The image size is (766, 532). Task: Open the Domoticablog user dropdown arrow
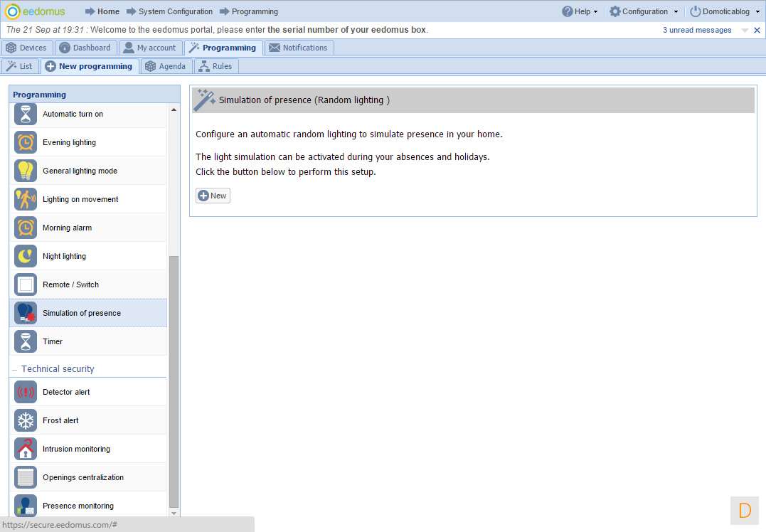[757, 11]
